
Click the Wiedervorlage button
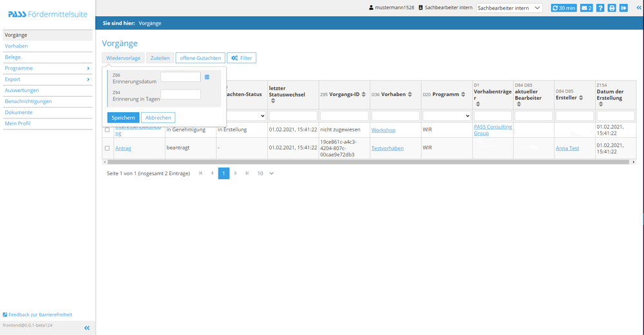pos(123,58)
